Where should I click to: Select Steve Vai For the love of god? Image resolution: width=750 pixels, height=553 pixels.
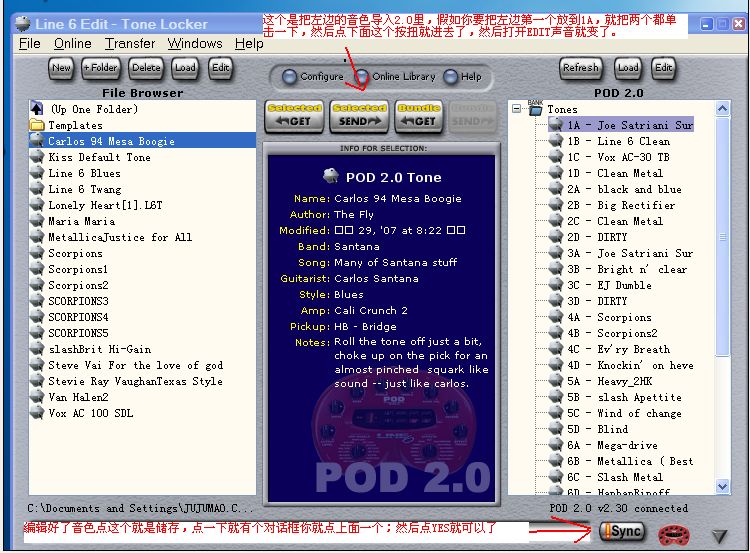click(x=135, y=365)
